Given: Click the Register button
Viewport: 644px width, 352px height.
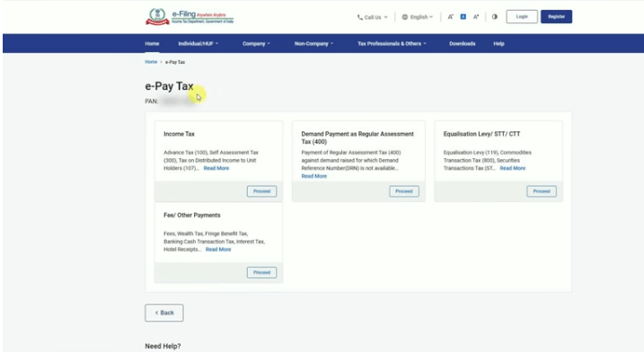Looking at the screenshot, I should pos(556,16).
